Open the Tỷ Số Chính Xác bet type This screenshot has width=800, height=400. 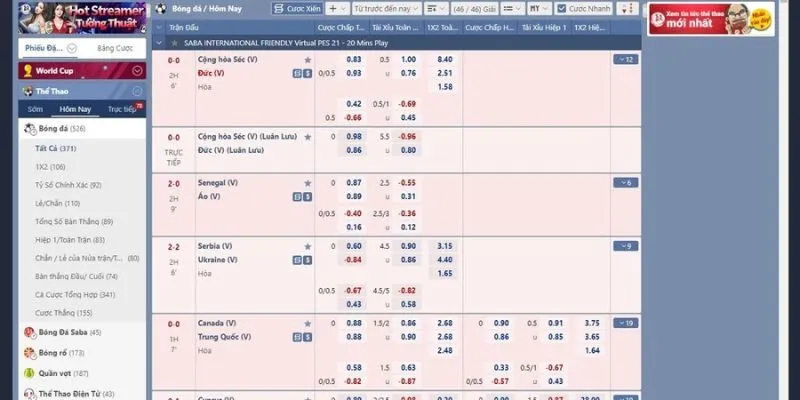pos(68,185)
